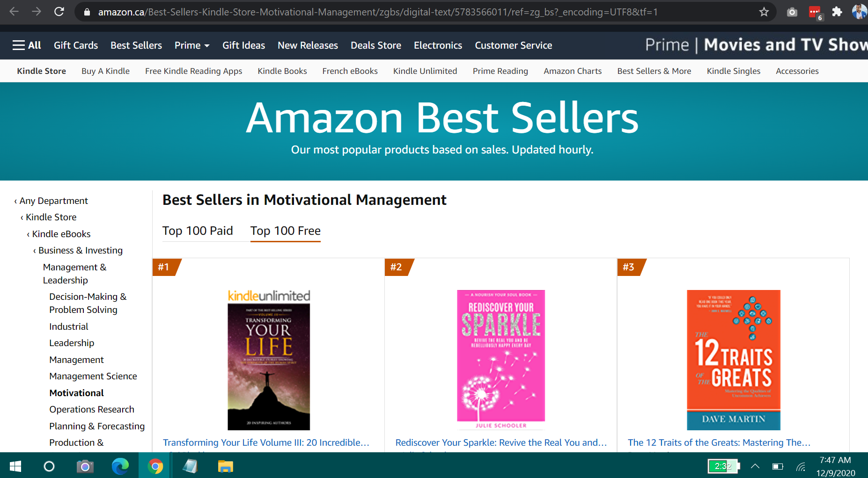Expand the Prime dropdown menu

pos(192,45)
